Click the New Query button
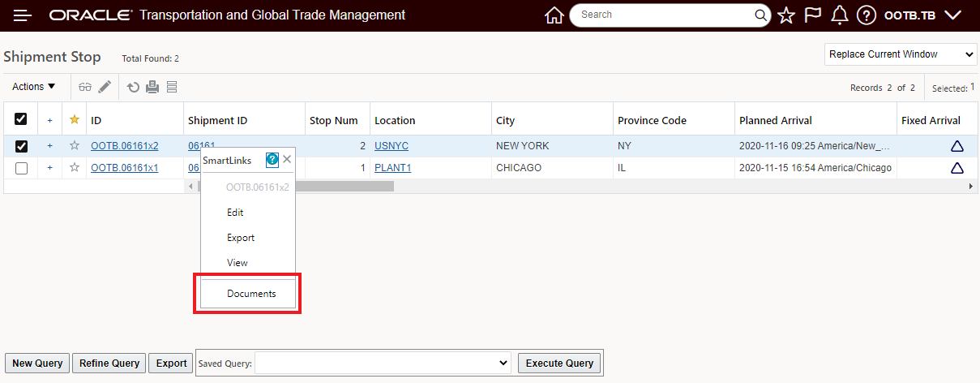Image resolution: width=980 pixels, height=383 pixels. pos(37,363)
